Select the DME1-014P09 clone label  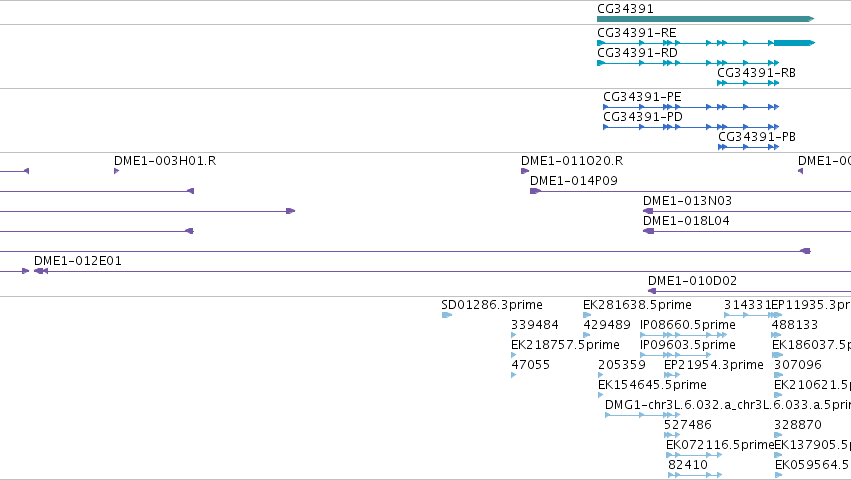574,181
